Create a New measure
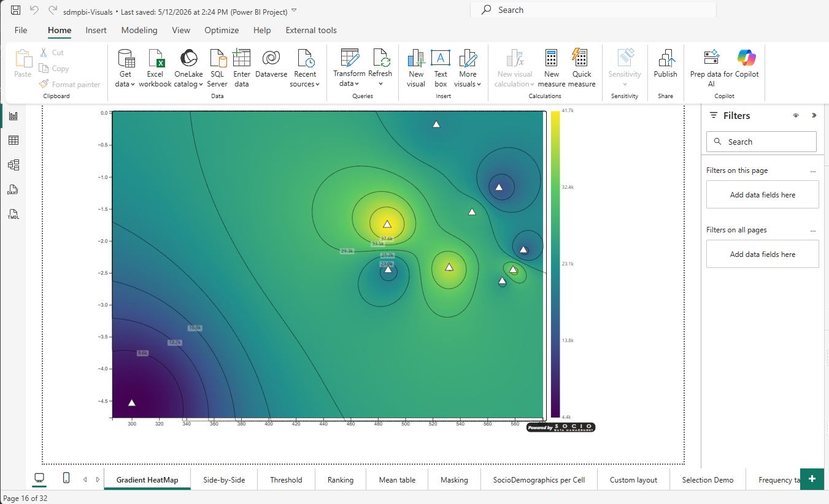 click(551, 68)
